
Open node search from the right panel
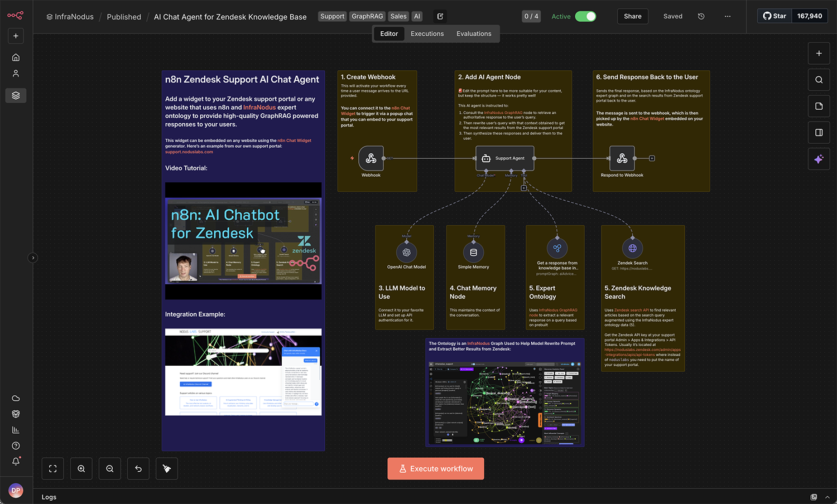coord(819,79)
